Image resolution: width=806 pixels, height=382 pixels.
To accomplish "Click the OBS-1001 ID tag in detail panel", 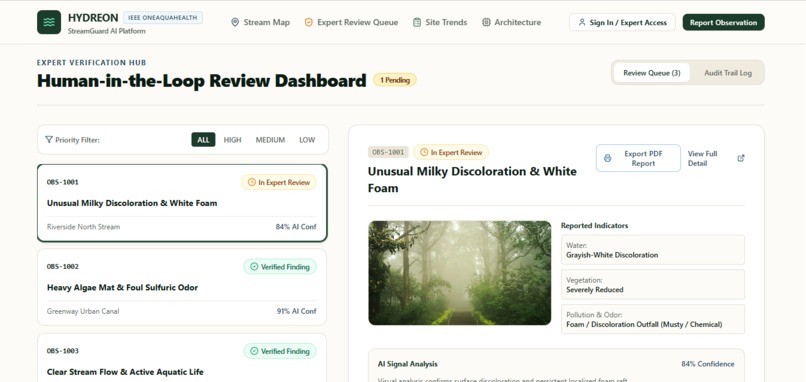I will 388,152.
